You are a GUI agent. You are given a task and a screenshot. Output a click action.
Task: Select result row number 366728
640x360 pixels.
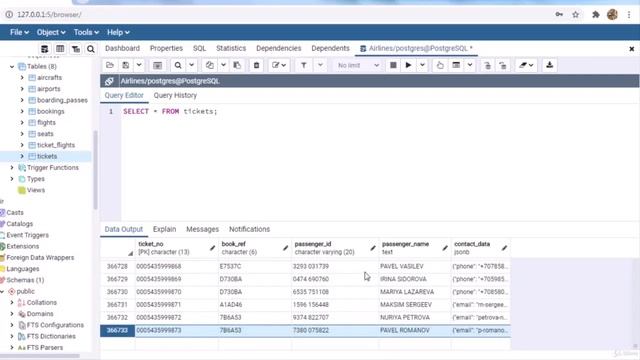pyautogui.click(x=117, y=266)
